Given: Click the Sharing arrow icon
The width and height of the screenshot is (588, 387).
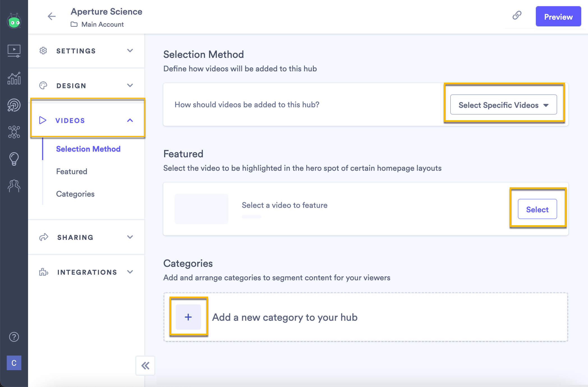Looking at the screenshot, I should [x=44, y=237].
